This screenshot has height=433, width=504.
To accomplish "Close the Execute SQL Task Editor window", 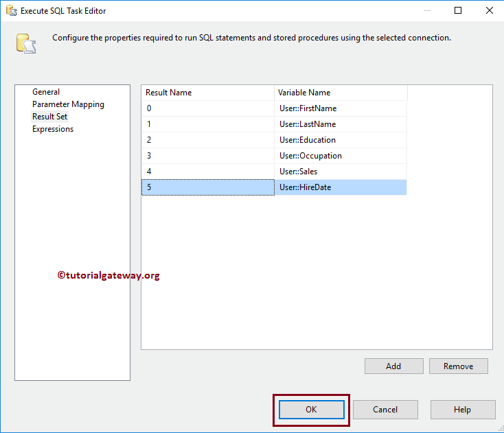I will pos(489,10).
